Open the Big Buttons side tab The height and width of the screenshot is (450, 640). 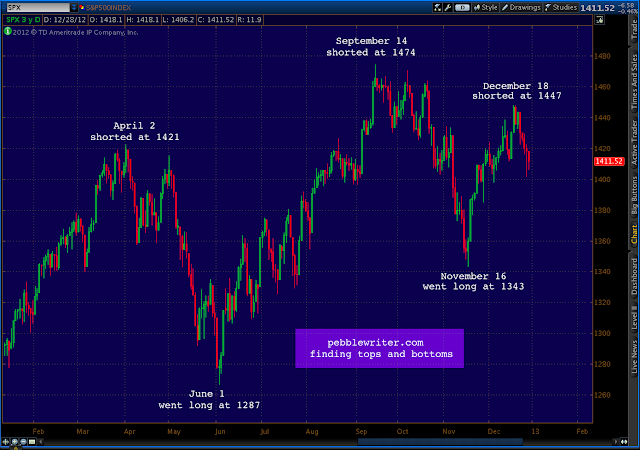pos(634,194)
